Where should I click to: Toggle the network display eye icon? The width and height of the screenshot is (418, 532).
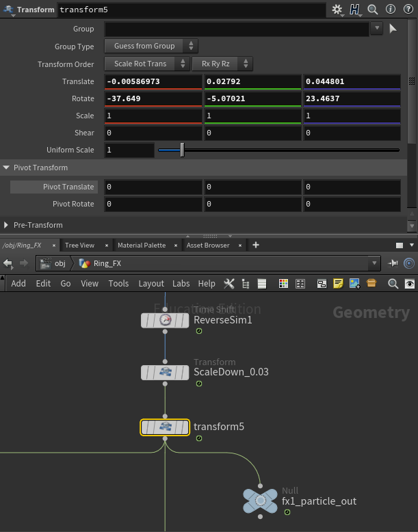point(410,284)
